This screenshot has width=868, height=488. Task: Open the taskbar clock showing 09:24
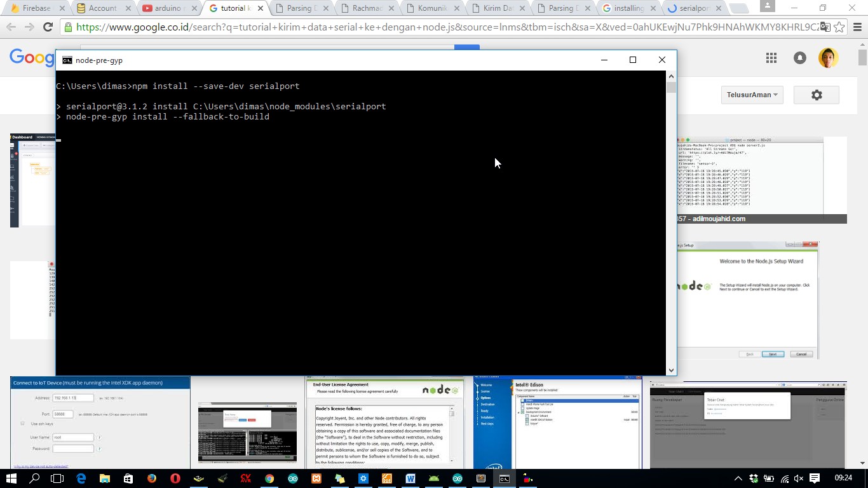point(844,478)
